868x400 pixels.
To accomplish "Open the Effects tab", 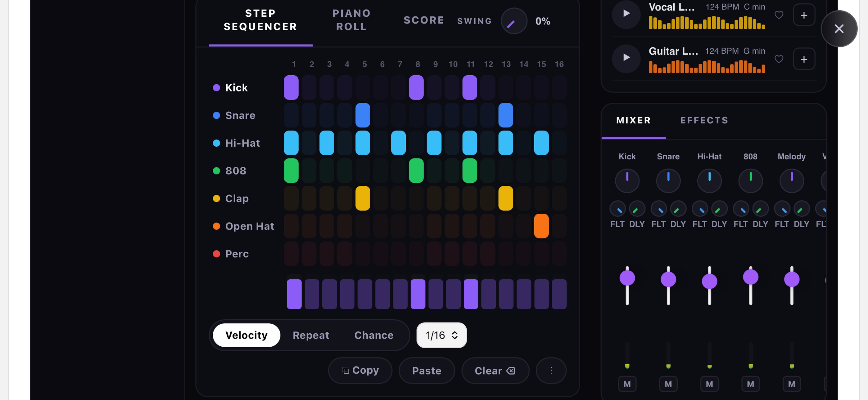I will 704,120.
